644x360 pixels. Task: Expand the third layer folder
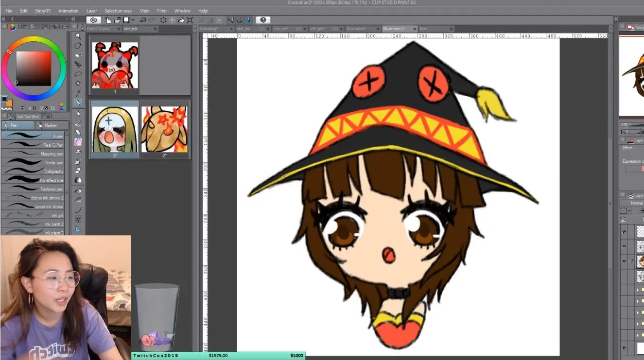click(x=638, y=313)
